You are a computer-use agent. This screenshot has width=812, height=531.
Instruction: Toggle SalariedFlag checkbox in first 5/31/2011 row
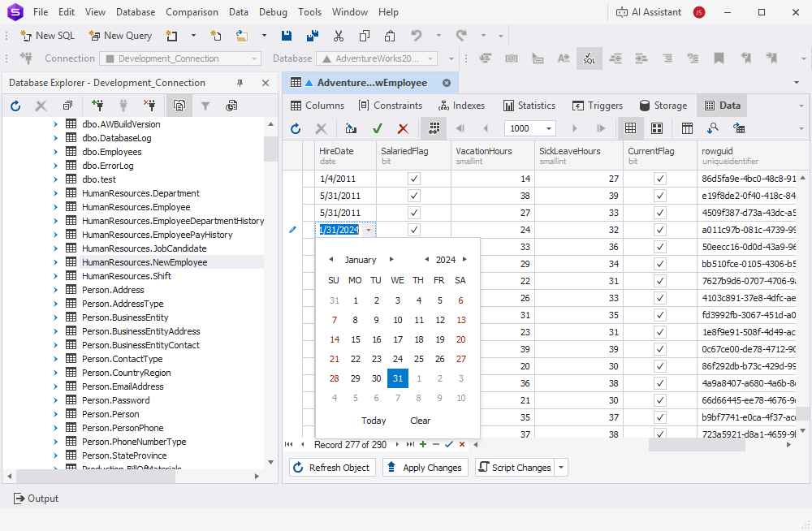tap(414, 196)
